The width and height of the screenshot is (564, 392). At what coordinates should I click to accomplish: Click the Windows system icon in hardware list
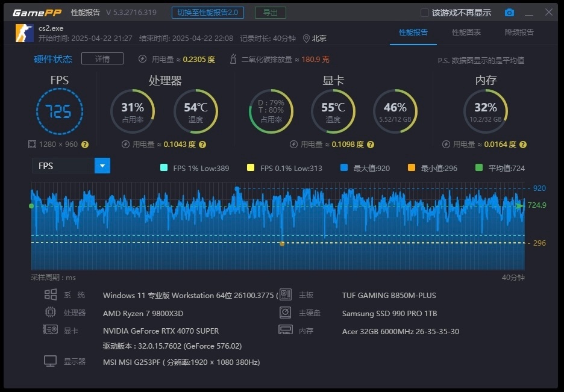pos(51,294)
